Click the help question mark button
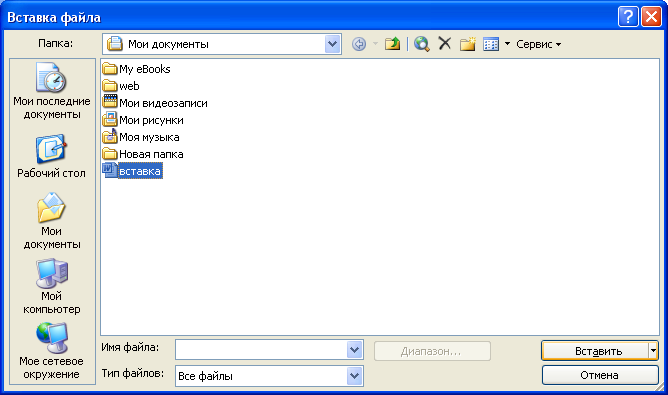This screenshot has width=668, height=395. click(628, 17)
